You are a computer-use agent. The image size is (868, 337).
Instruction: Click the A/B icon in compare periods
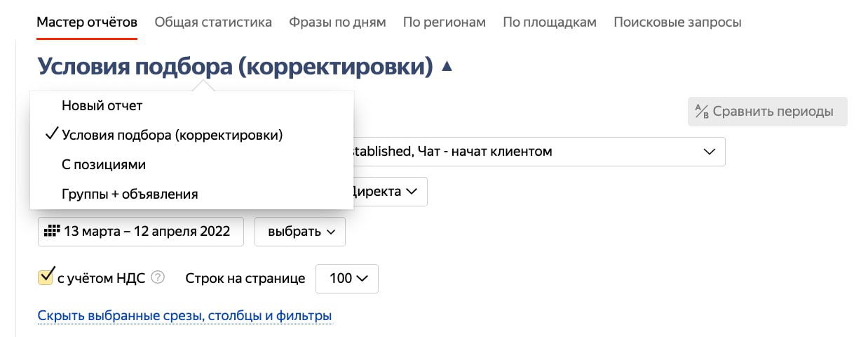pos(702,112)
